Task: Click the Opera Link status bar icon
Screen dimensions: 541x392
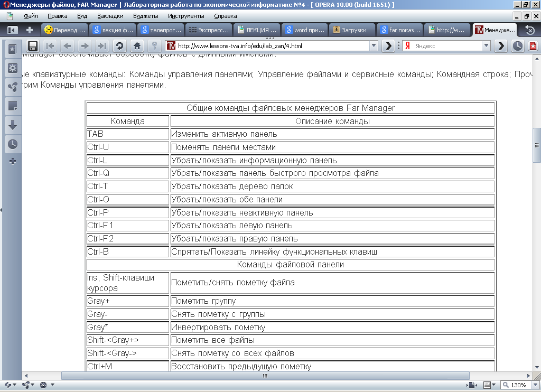Action: [x=7, y=385]
